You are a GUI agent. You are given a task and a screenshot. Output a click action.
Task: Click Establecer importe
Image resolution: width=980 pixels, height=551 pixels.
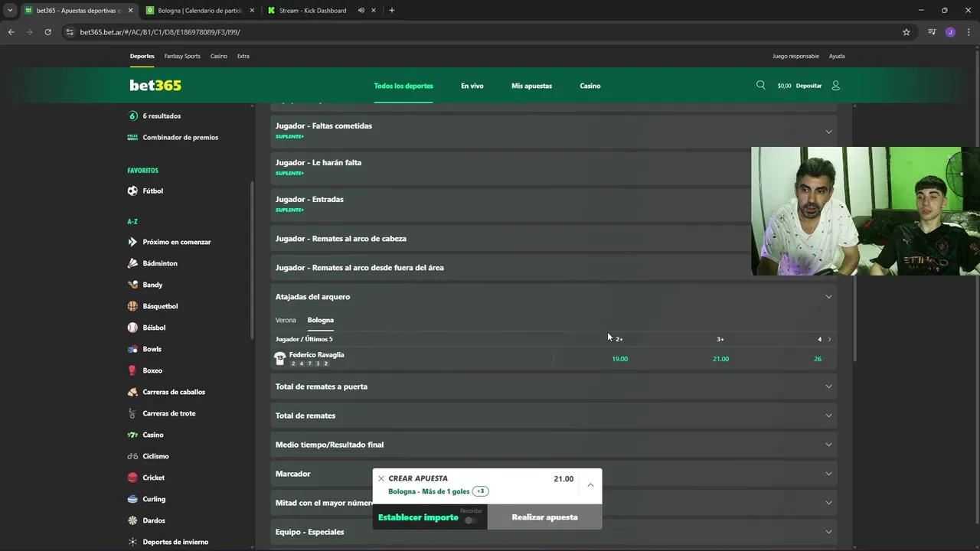418,517
